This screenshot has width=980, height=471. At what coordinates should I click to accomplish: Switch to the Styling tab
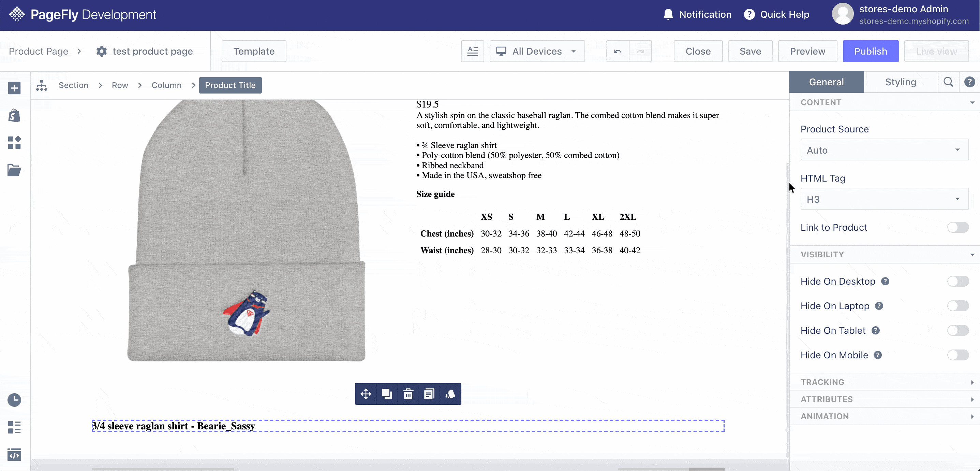tap(901, 82)
